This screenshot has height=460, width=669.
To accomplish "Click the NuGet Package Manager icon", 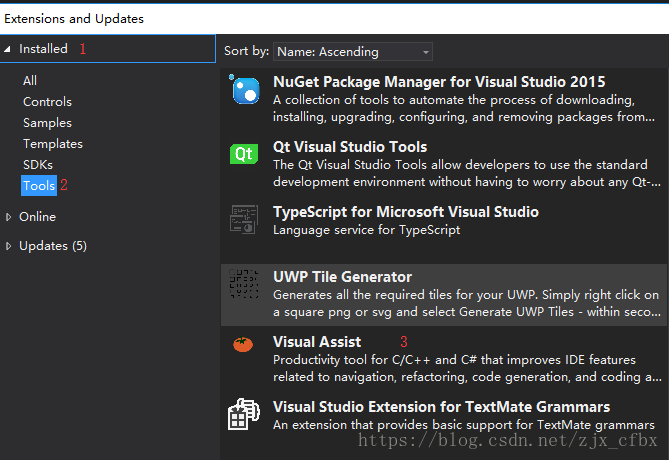I will (244, 89).
